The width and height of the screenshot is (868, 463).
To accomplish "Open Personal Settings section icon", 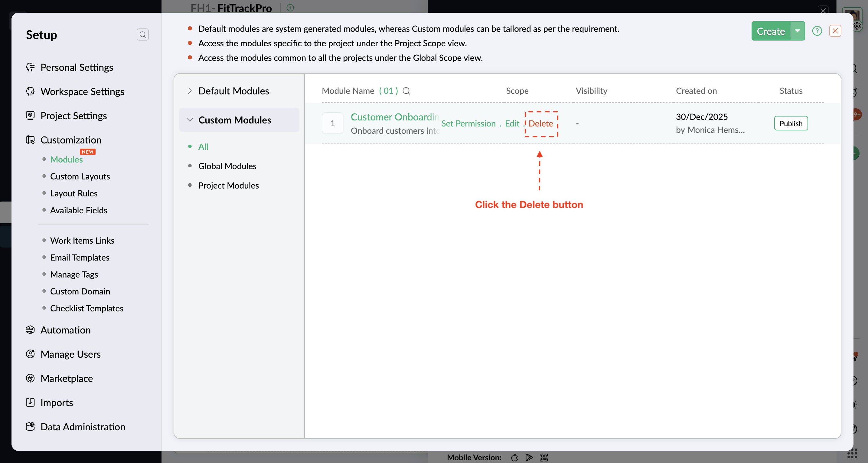I will [30, 67].
